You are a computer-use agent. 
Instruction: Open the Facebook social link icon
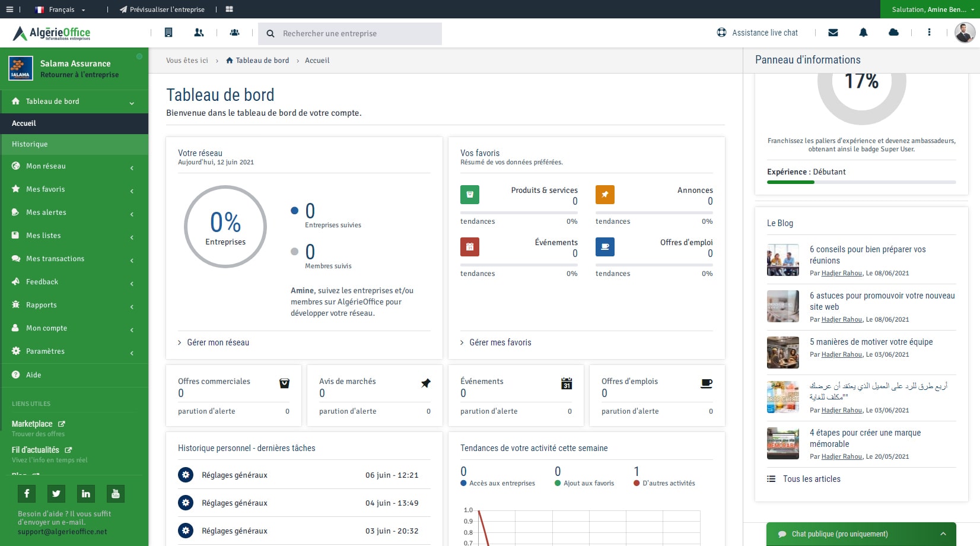coord(26,493)
